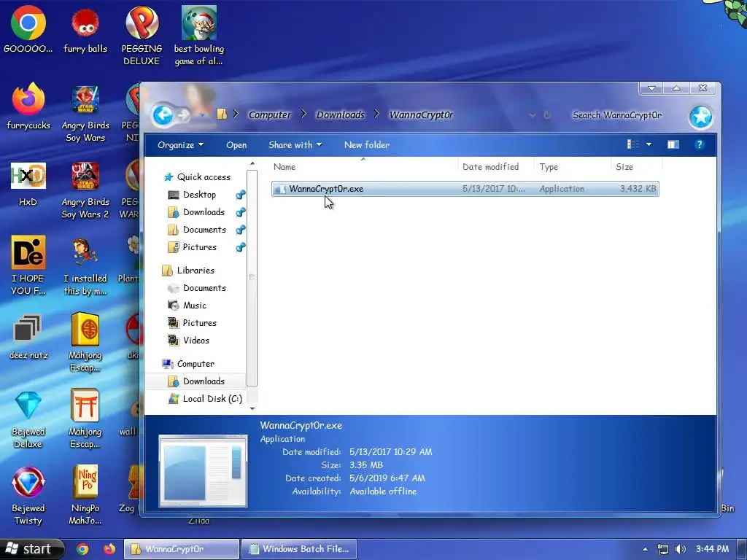
Task: Click Downloads in the address breadcrumb
Action: [x=340, y=114]
